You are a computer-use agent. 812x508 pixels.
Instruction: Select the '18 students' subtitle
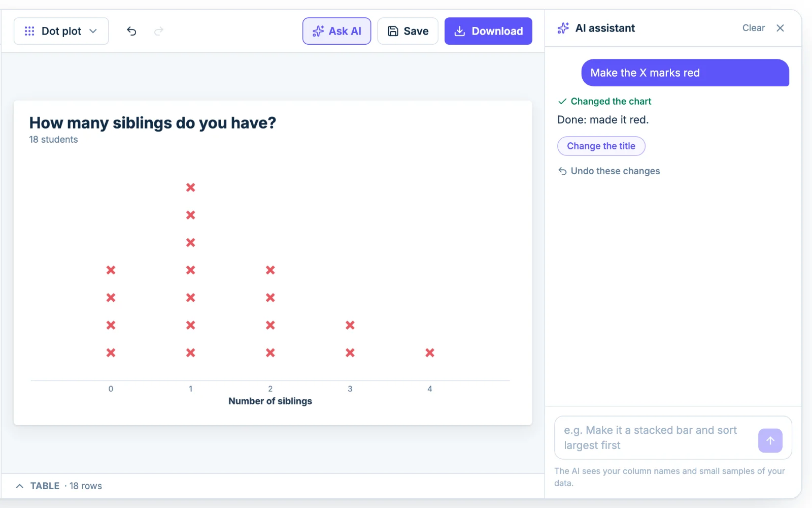pyautogui.click(x=53, y=140)
